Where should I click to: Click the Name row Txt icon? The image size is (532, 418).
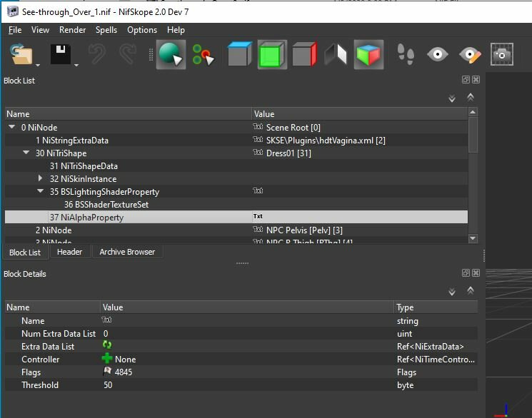pyautogui.click(x=106, y=320)
